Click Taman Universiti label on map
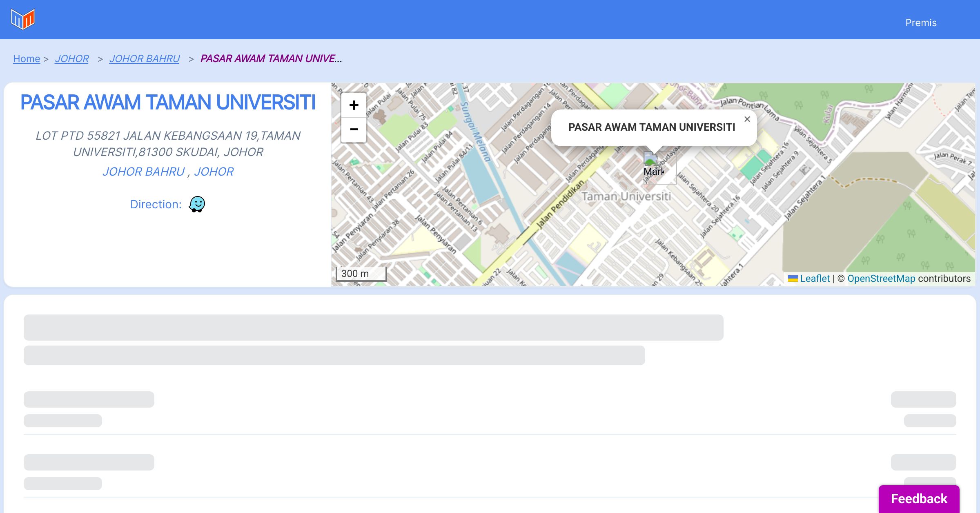 click(x=626, y=196)
